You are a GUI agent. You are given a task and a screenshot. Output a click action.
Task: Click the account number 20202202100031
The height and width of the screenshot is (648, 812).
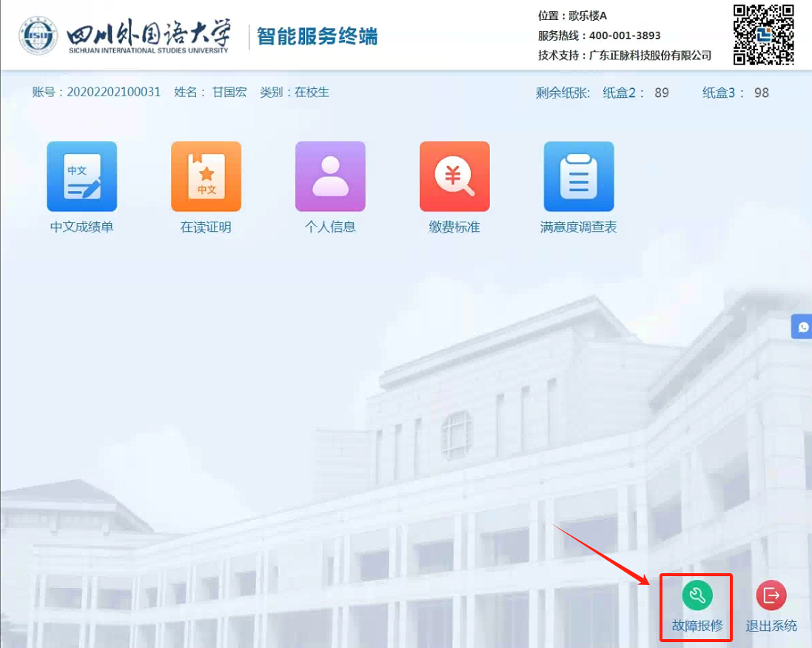[x=113, y=93]
